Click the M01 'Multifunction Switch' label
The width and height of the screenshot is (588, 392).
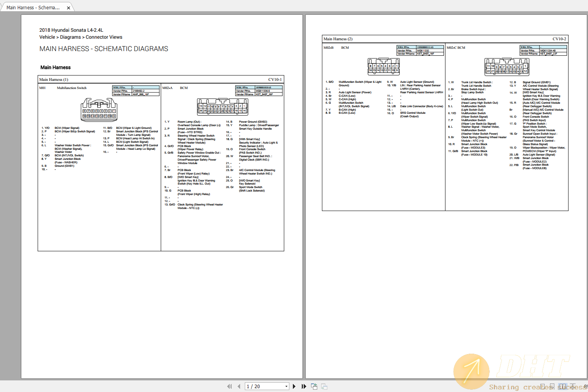[x=72, y=88]
